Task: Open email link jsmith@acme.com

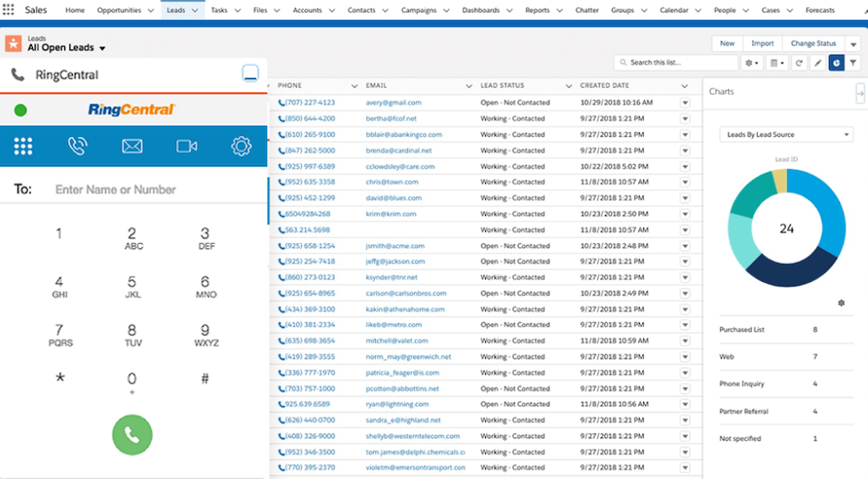Action: pos(395,246)
